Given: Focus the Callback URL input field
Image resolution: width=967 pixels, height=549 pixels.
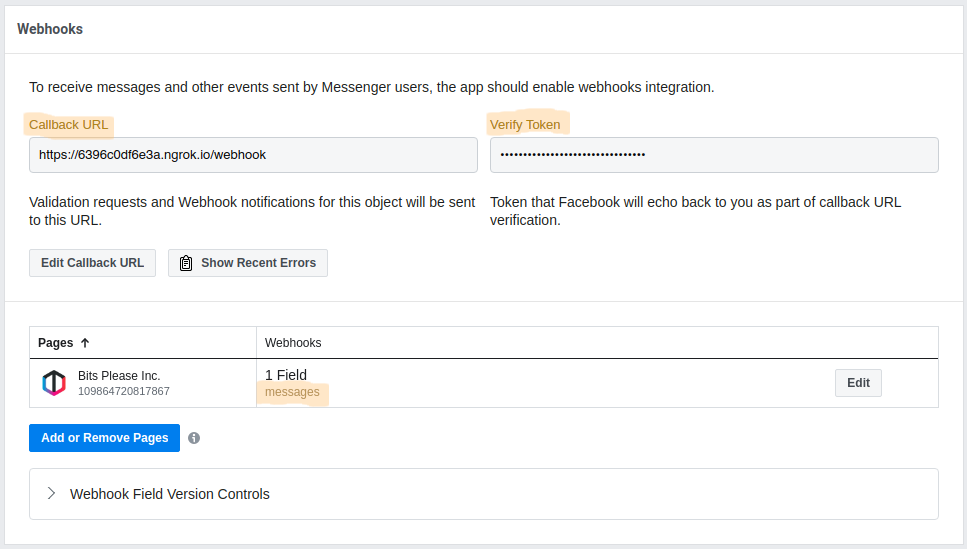Looking at the screenshot, I should tap(253, 155).
